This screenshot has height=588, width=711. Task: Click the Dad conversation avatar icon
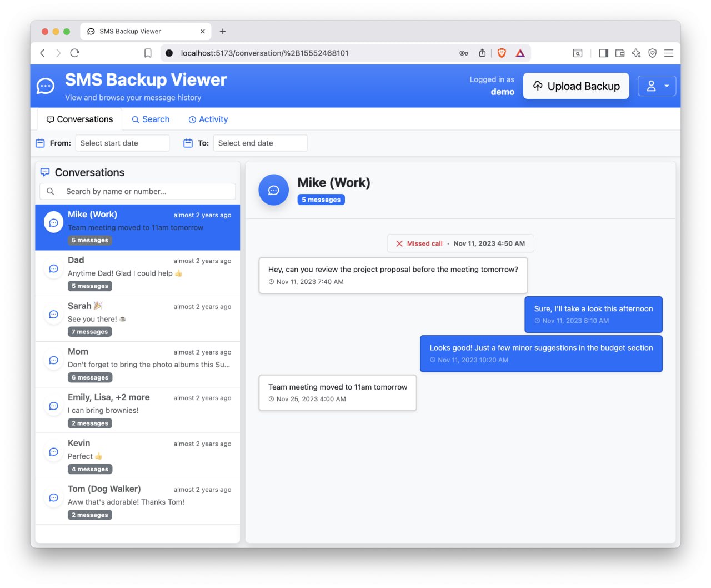pyautogui.click(x=54, y=269)
